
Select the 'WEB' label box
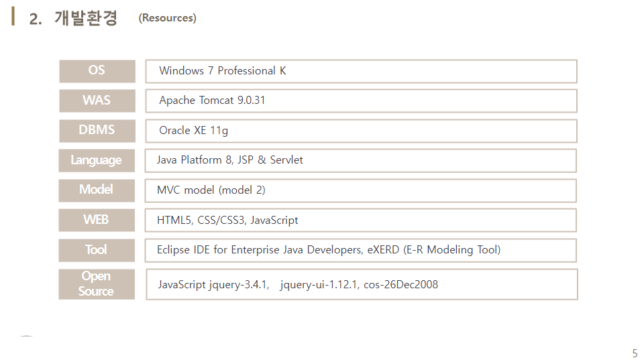(97, 221)
